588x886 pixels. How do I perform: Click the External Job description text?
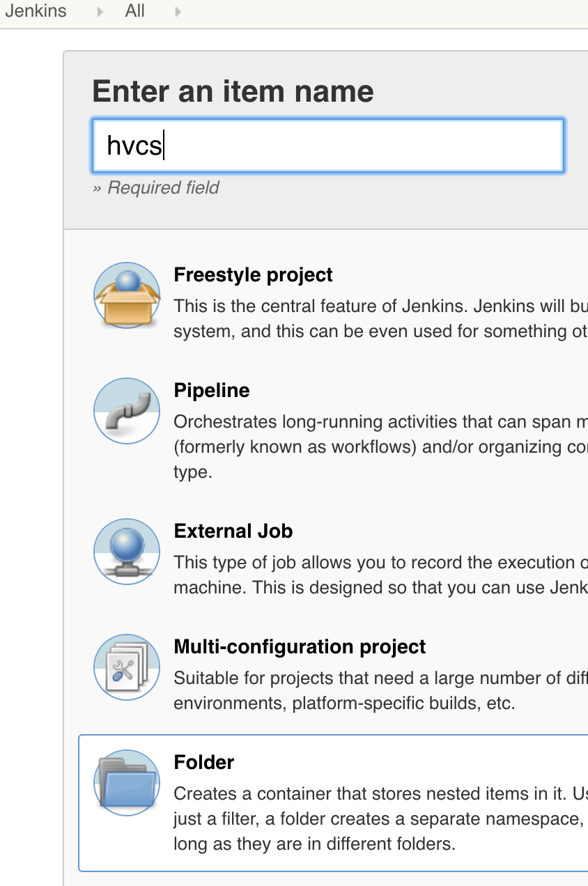pos(381,575)
